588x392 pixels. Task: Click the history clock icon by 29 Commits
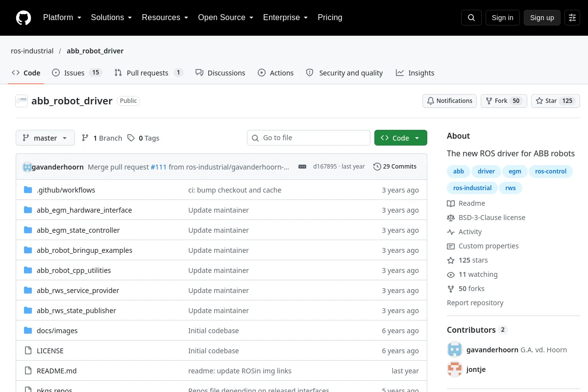click(377, 167)
